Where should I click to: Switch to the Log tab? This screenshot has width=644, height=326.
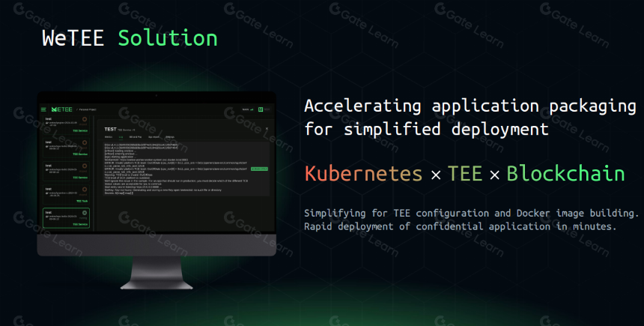tap(121, 137)
